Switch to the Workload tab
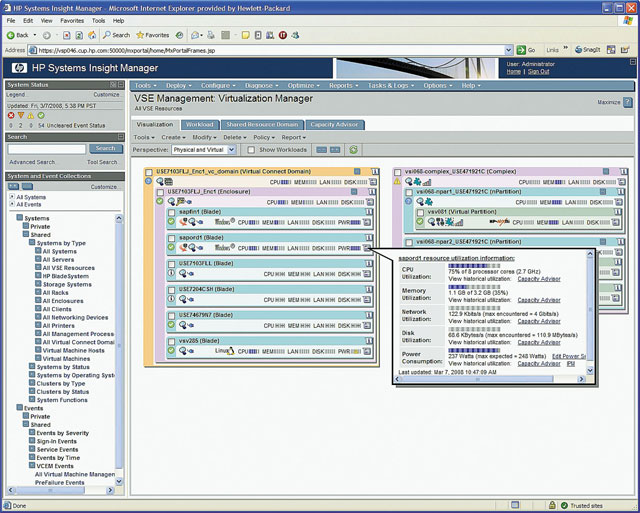This screenshot has height=513, width=640. [x=200, y=124]
